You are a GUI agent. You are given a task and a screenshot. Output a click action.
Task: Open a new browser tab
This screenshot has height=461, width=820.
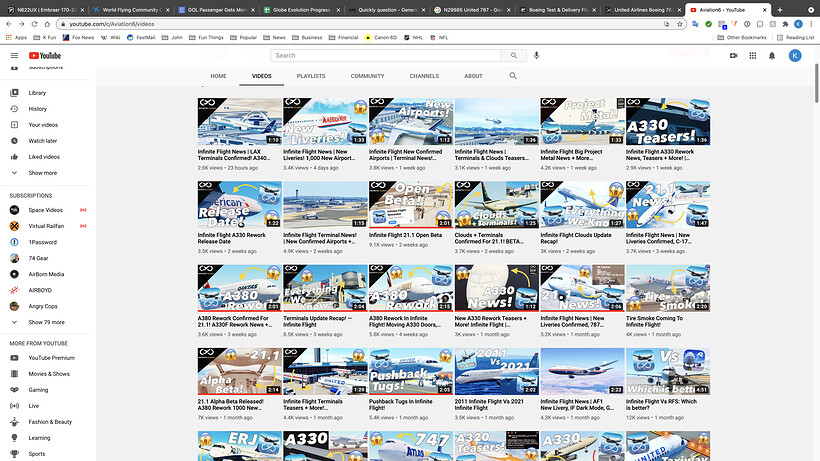(780, 9)
